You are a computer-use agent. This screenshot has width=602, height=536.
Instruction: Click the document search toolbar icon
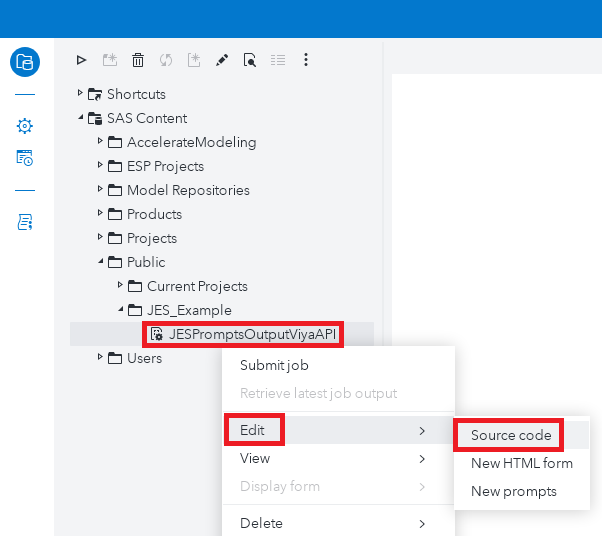pyautogui.click(x=250, y=60)
